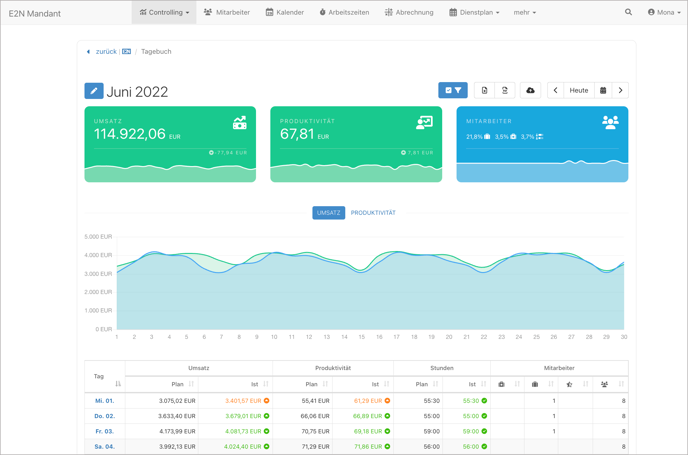Open the Kalender menu item

(285, 12)
